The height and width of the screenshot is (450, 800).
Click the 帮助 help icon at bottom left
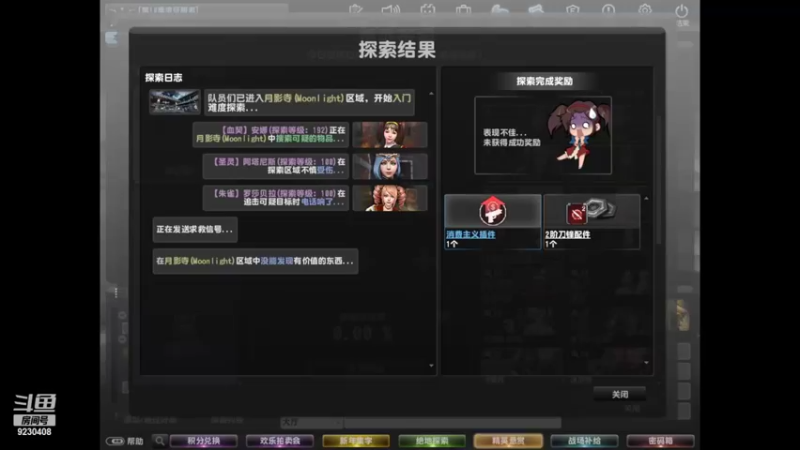point(124,441)
